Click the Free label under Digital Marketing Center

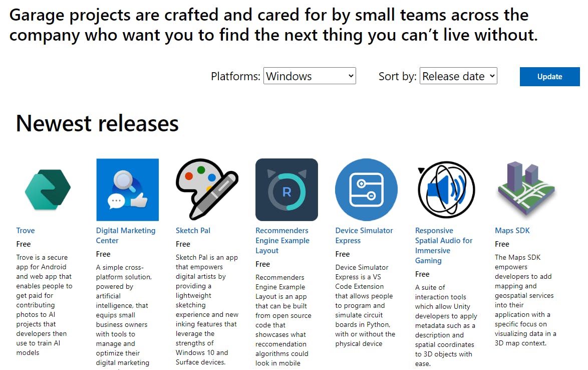pyautogui.click(x=103, y=254)
